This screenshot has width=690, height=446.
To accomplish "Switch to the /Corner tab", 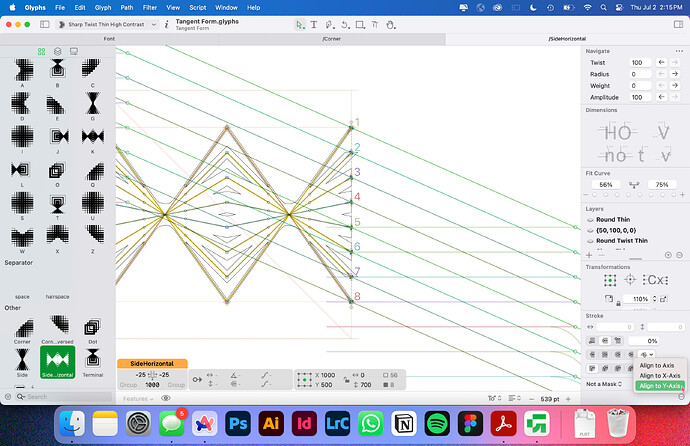I will point(332,39).
